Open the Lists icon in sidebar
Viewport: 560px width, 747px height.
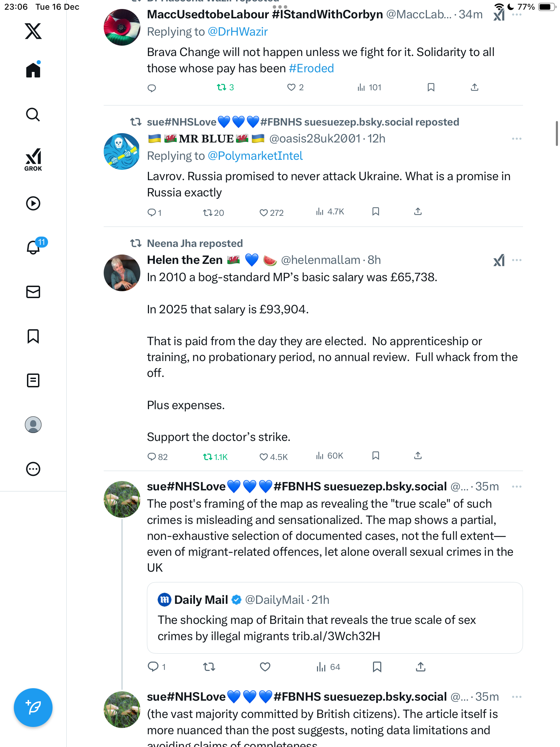pos(33,380)
